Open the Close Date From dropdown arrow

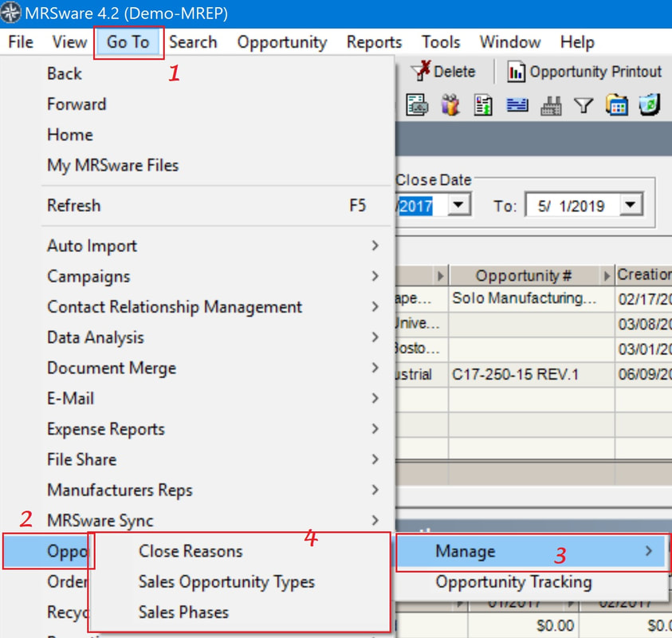click(x=458, y=204)
